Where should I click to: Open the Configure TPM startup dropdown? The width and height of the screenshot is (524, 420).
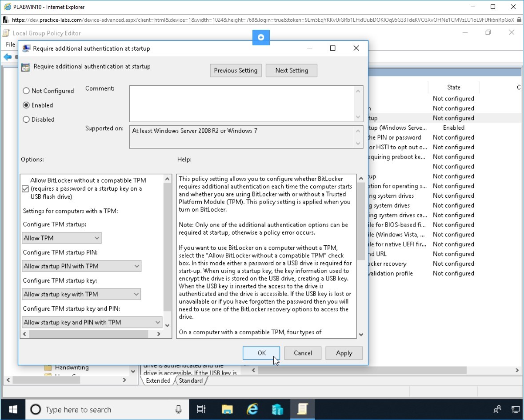point(61,238)
